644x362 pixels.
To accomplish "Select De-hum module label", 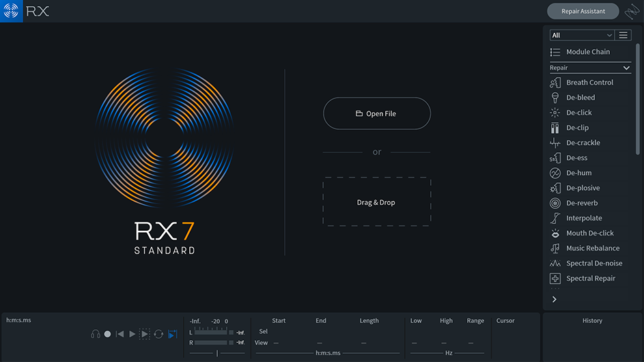I will click(578, 173).
